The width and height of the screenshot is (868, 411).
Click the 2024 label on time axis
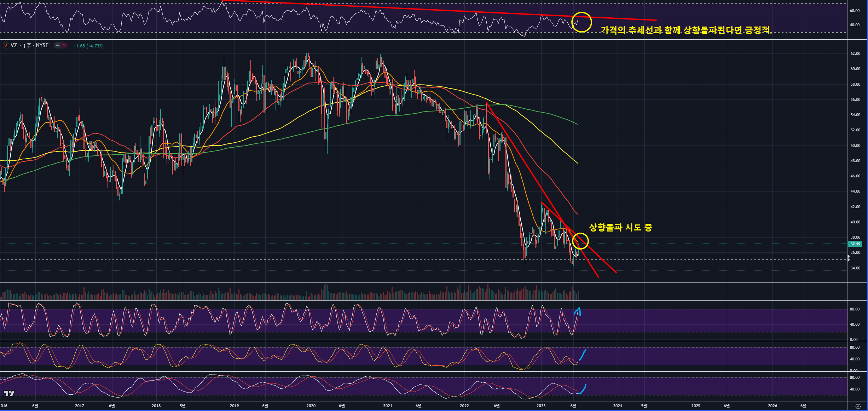pyautogui.click(x=617, y=406)
